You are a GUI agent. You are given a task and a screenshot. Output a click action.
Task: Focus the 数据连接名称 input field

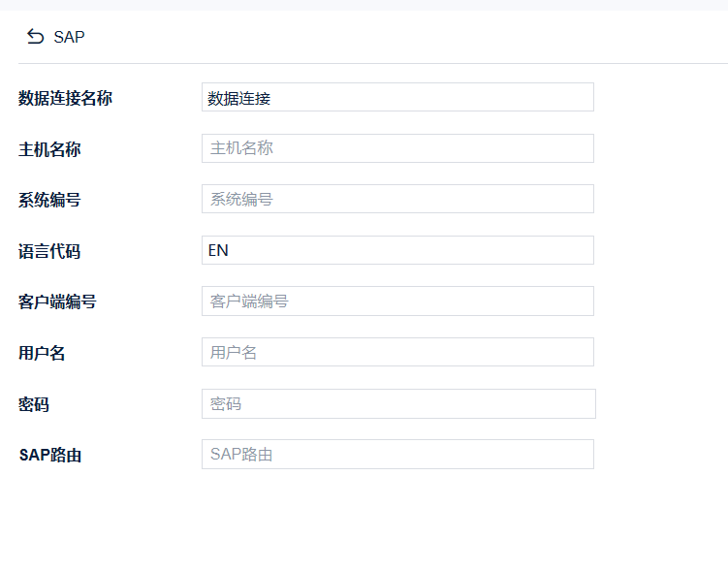(x=397, y=97)
